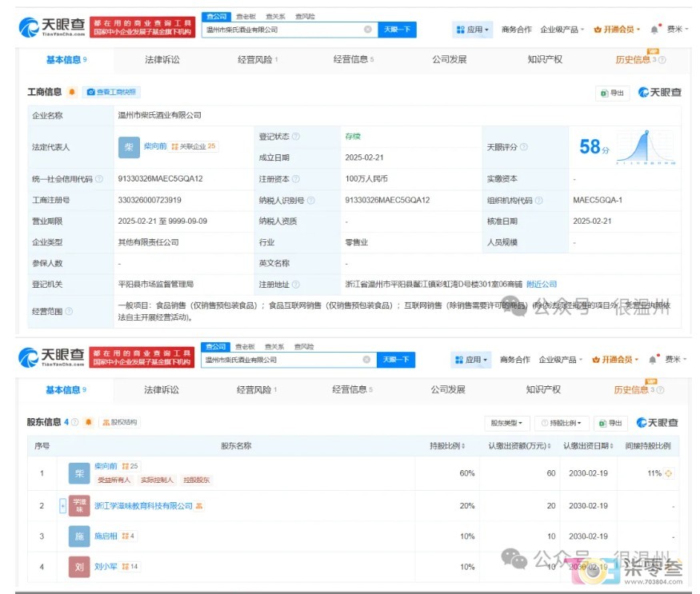Click the TianYanCha logo above the 股东信息 section
This screenshot has height=594, width=700.
(51, 357)
